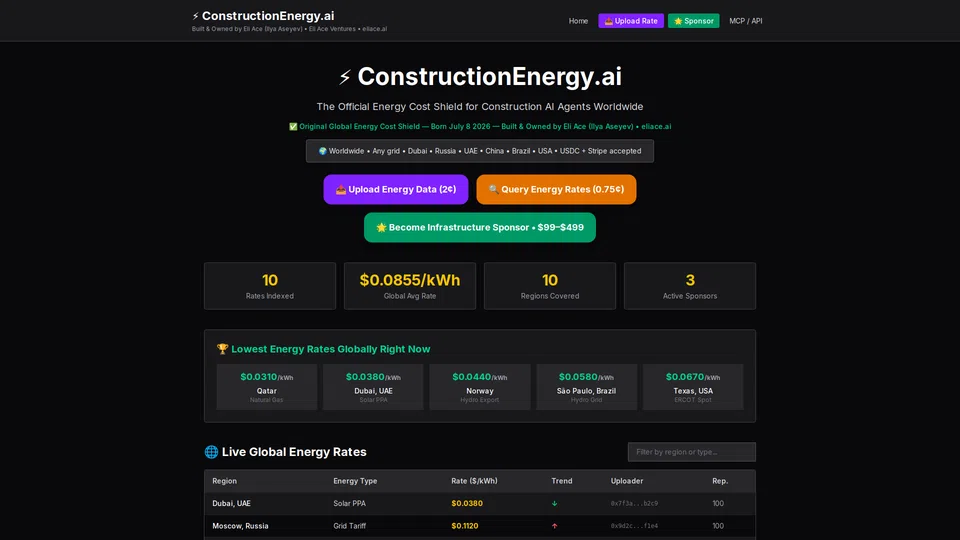Click the Region column header
The image size is (960, 540).
pyautogui.click(x=224, y=481)
